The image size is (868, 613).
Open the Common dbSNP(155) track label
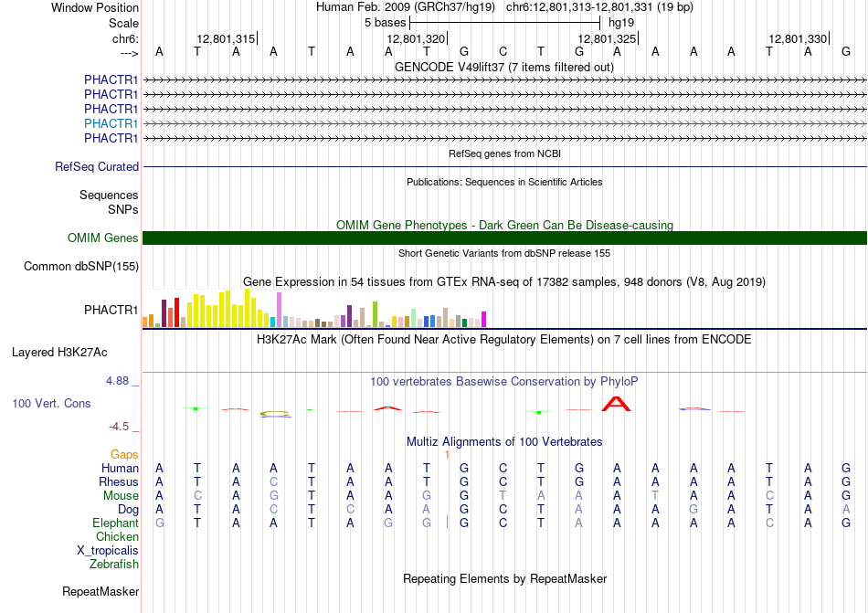[x=80, y=266]
